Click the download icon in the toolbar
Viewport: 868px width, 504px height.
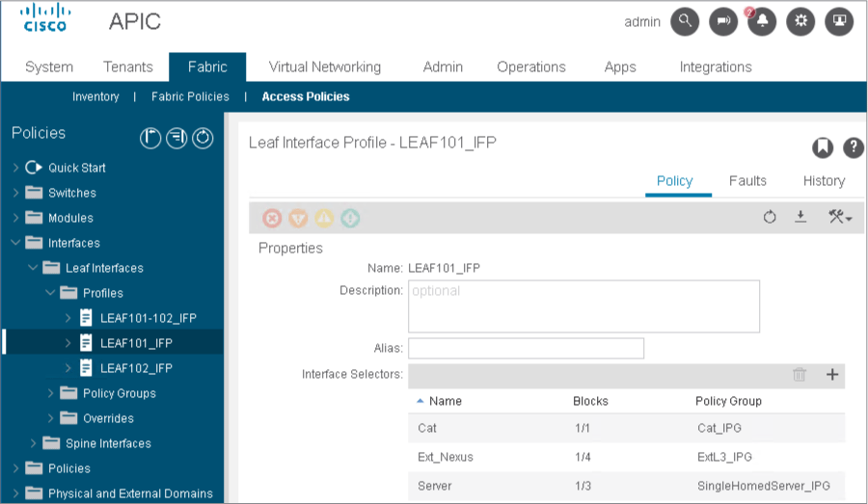[x=800, y=218]
